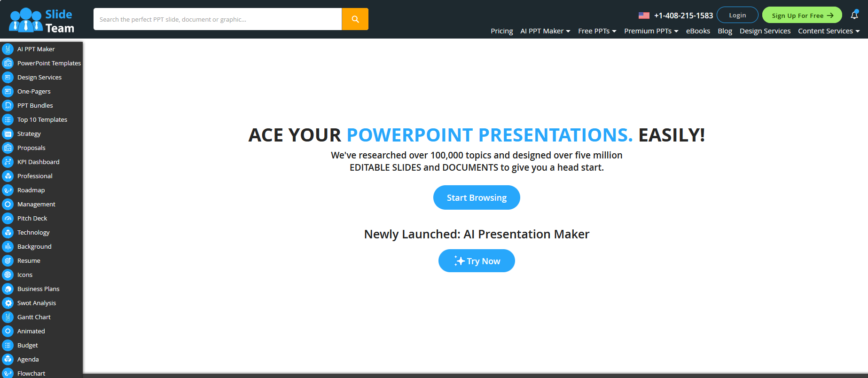868x378 pixels.
Task: Click the Login button
Action: click(737, 15)
